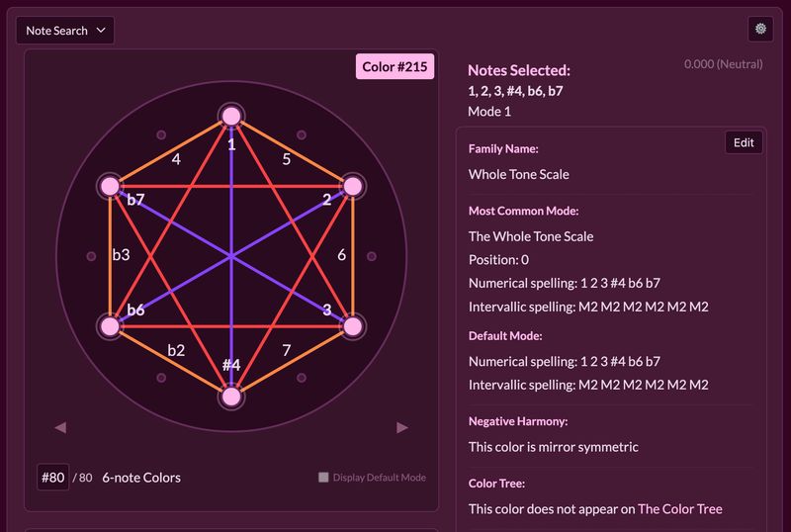The height and width of the screenshot is (532, 791).
Task: Open The Color Tree link
Action: (x=680, y=509)
